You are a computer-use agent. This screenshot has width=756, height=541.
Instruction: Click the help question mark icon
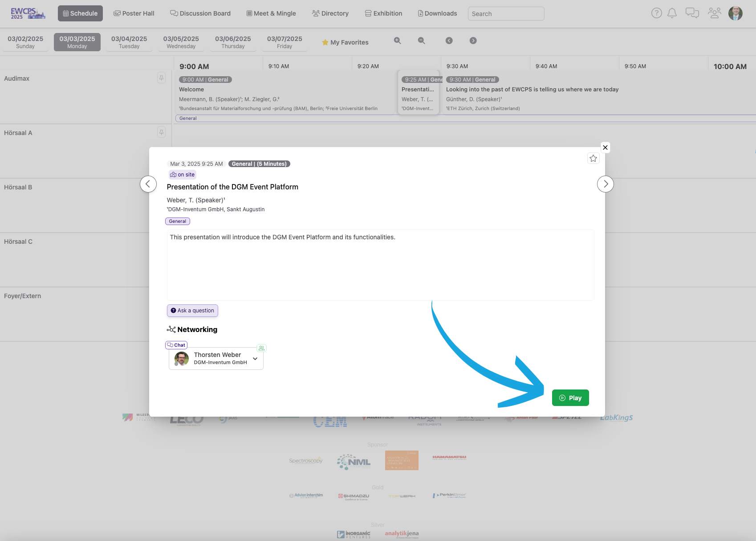pos(656,13)
